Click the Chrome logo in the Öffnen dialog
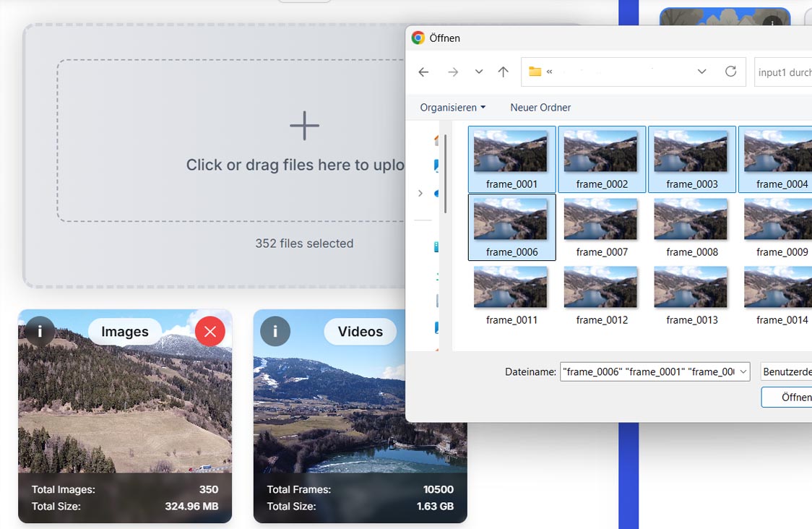The width and height of the screenshot is (812, 529). pyautogui.click(x=418, y=38)
